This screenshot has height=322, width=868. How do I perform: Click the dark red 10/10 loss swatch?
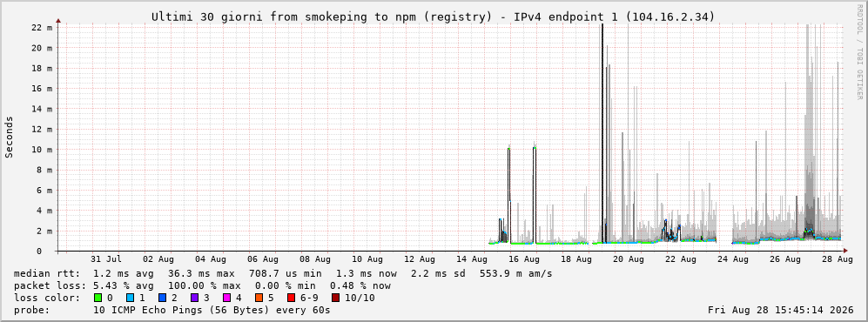point(335,299)
